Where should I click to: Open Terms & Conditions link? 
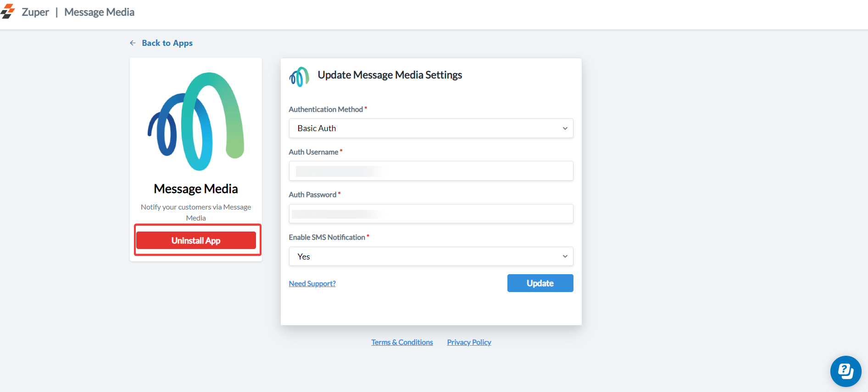click(x=402, y=342)
